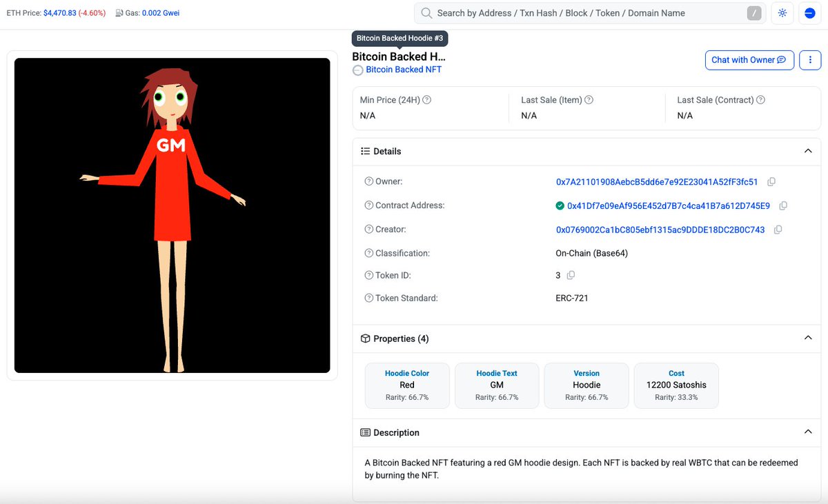The image size is (828, 504).
Task: Click the Chat with Owner button
Action: pos(749,60)
